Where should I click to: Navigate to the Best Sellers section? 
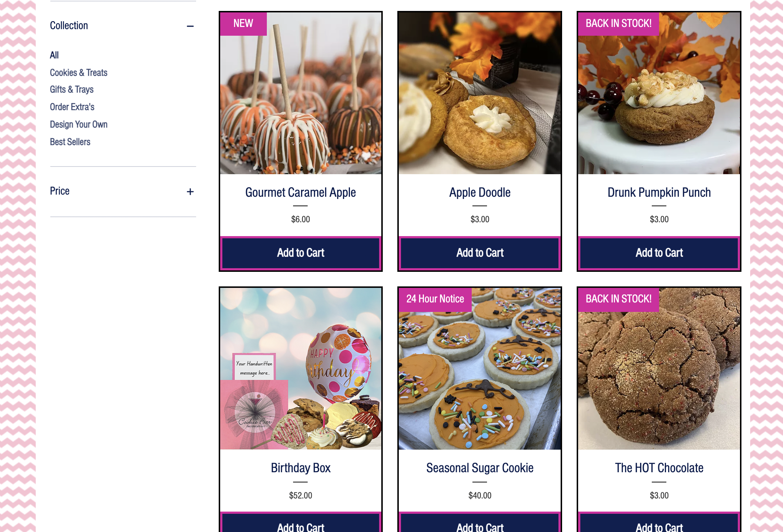70,141
